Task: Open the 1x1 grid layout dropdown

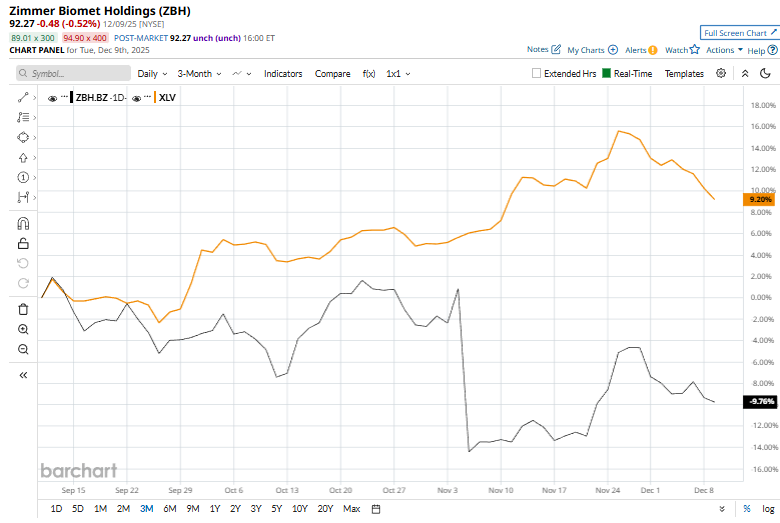Action: pyautogui.click(x=398, y=74)
